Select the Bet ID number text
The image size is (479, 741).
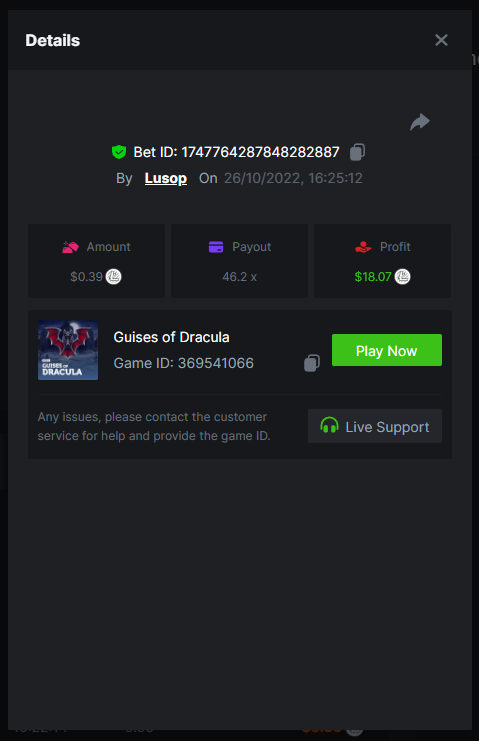pyautogui.click(x=261, y=152)
